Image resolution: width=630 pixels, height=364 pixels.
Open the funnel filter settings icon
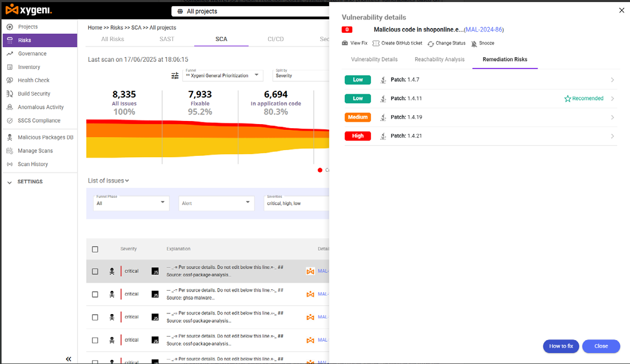175,76
